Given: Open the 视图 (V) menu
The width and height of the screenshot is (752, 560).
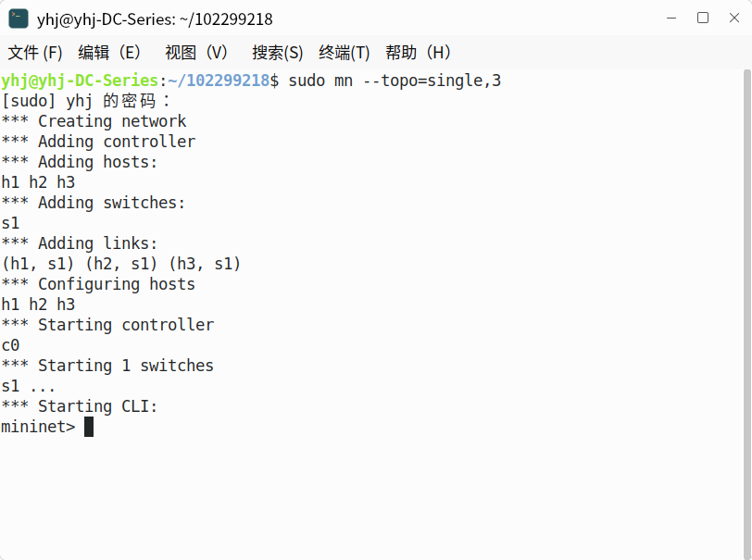Looking at the screenshot, I should tap(196, 52).
